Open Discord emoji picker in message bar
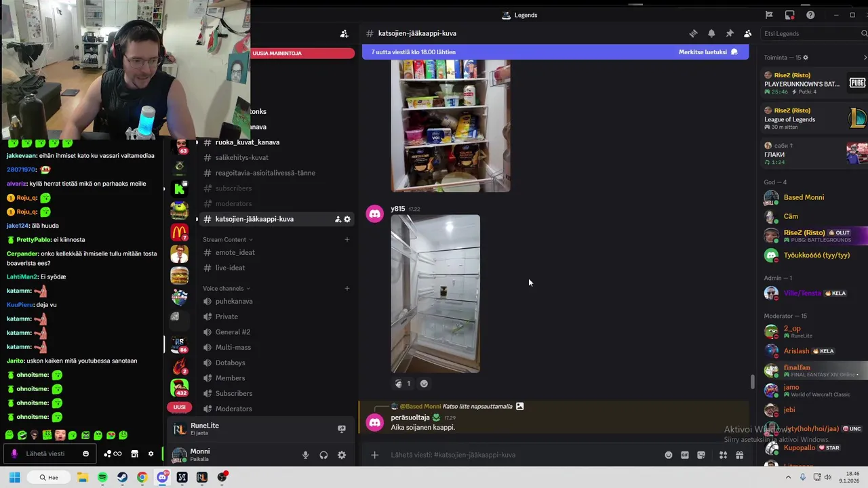 tap(669, 455)
